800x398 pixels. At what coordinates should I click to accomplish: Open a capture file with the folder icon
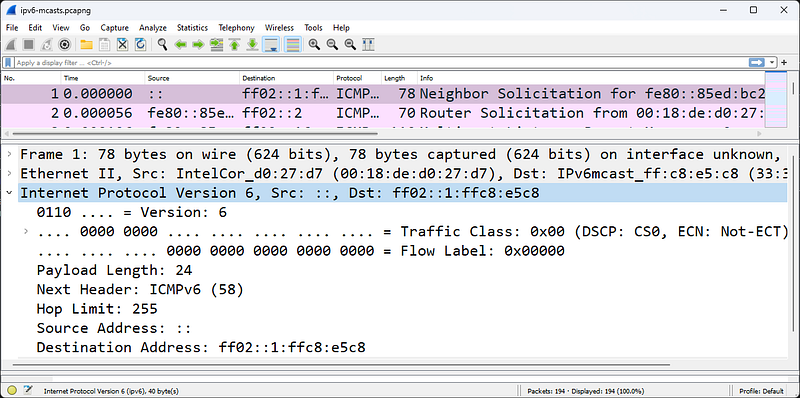(x=86, y=45)
